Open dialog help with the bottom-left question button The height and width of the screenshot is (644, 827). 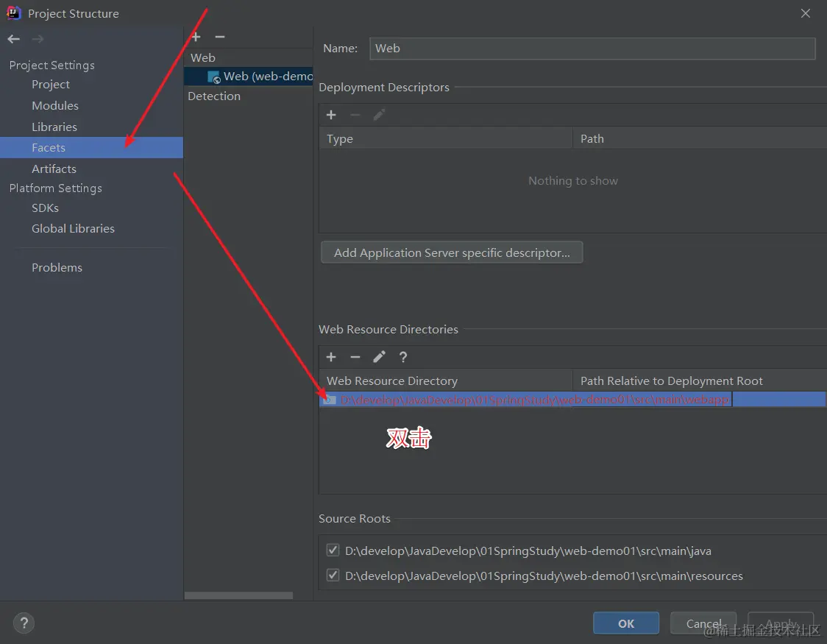tap(24, 623)
